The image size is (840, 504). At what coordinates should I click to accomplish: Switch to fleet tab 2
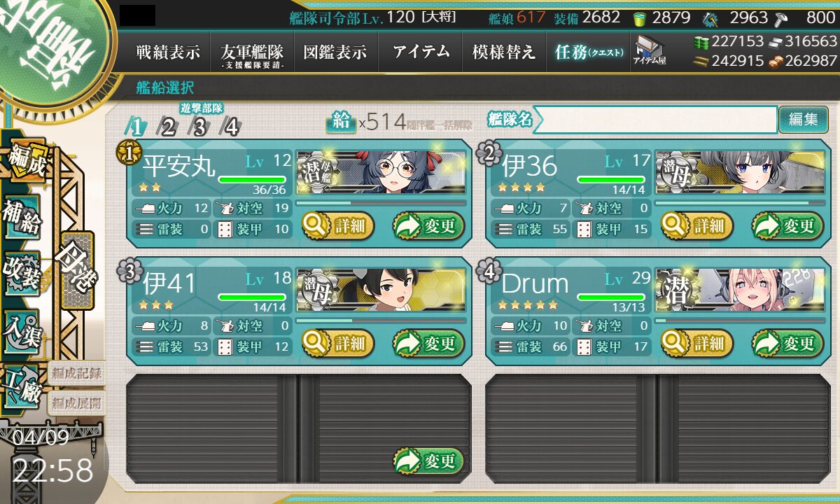[x=169, y=127]
